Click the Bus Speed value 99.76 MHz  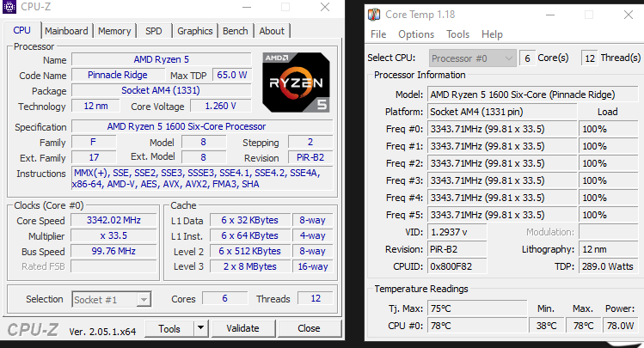tap(113, 251)
